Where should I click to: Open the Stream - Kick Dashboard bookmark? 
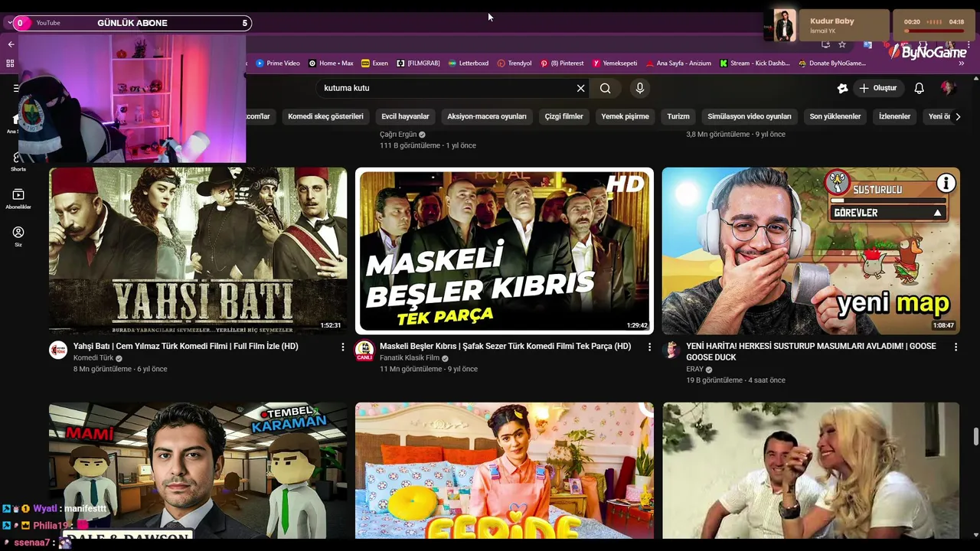[x=755, y=64]
